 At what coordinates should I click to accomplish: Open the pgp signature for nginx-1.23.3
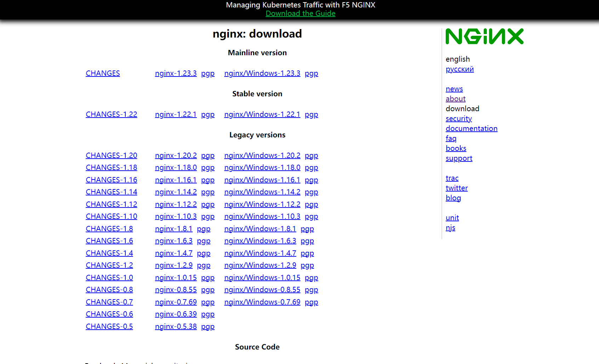[208, 73]
